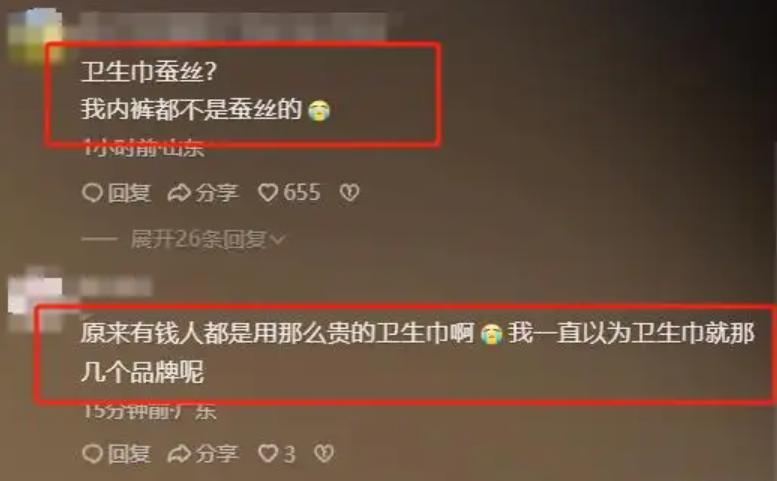Click the 分享 text on first comment

click(x=217, y=193)
